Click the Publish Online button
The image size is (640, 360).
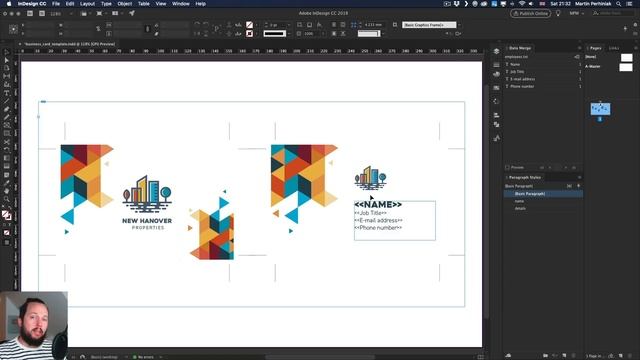click(530, 13)
